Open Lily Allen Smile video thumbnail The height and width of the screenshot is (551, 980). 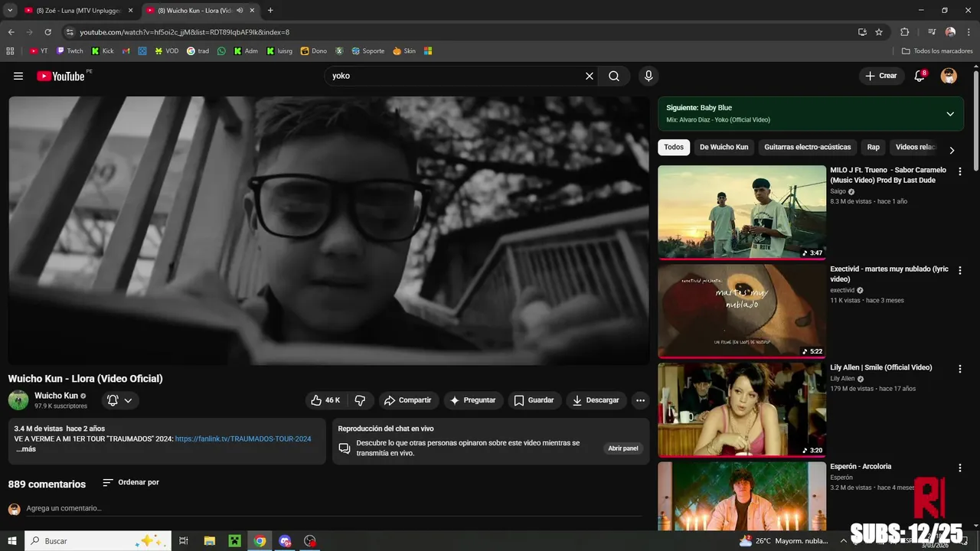742,410
